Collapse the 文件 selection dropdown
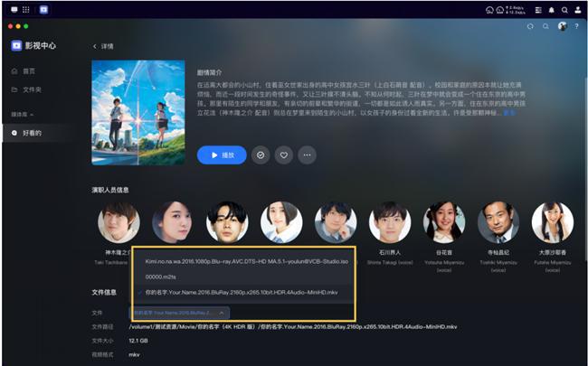 (179, 313)
